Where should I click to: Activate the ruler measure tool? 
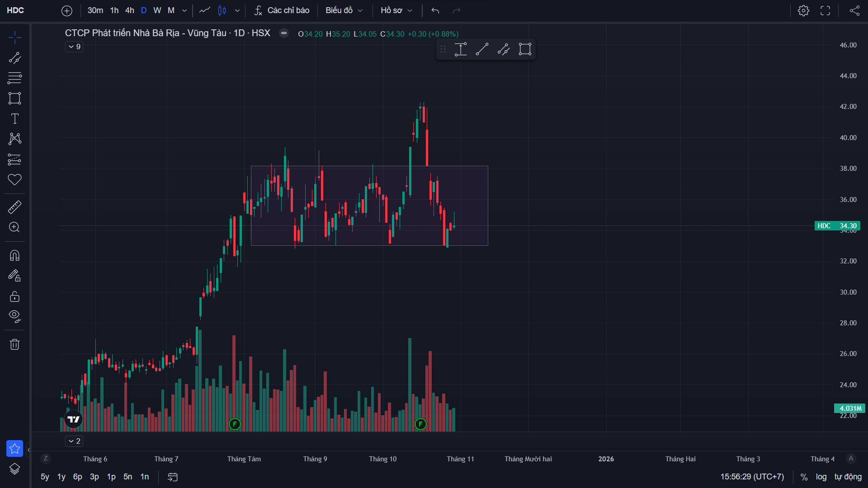pos(14,207)
